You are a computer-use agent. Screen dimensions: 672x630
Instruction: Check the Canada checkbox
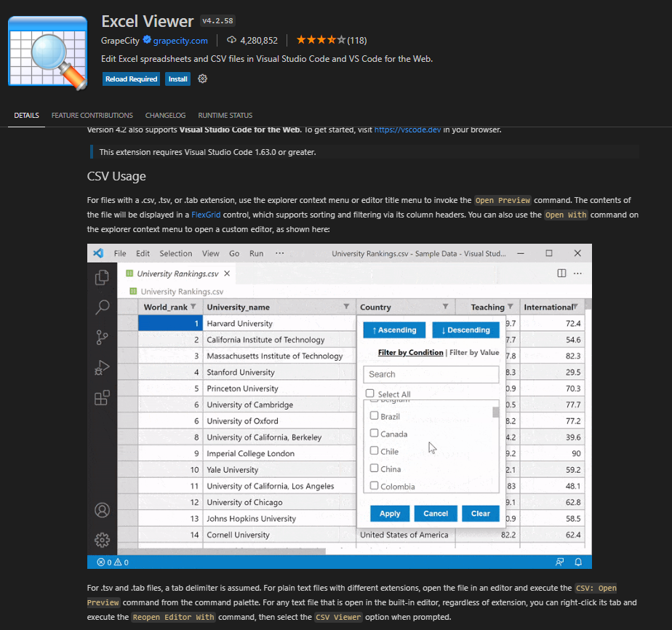click(374, 434)
